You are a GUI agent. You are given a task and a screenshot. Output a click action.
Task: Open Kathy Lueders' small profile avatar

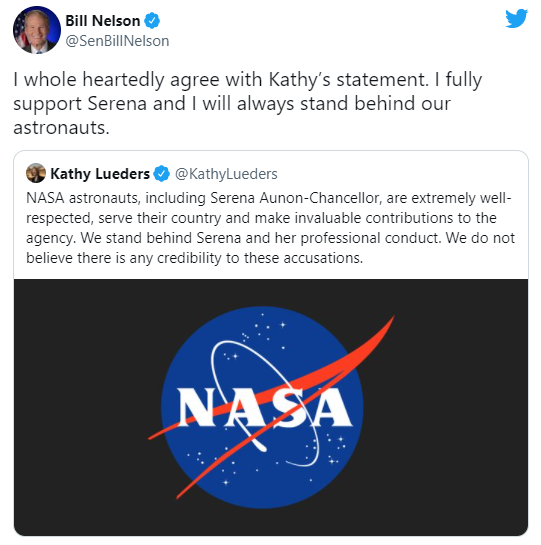(x=36, y=173)
